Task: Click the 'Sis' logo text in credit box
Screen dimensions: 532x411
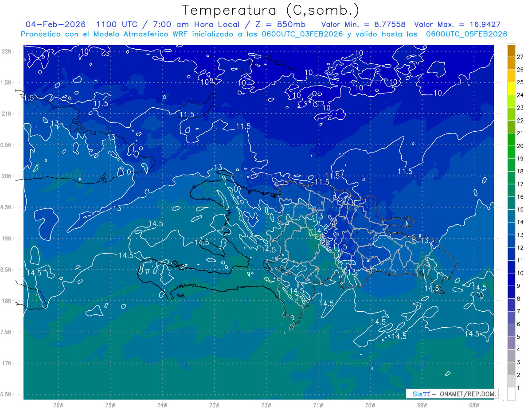Action: tap(417, 394)
